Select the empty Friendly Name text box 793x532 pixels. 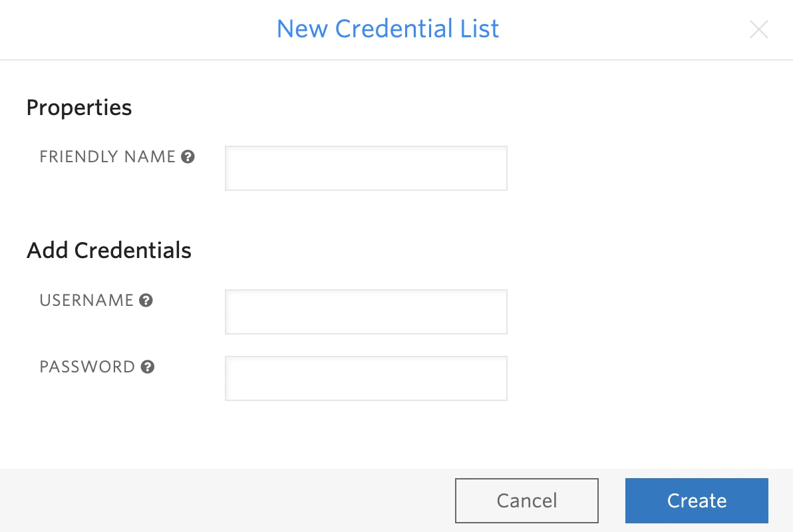click(x=366, y=168)
